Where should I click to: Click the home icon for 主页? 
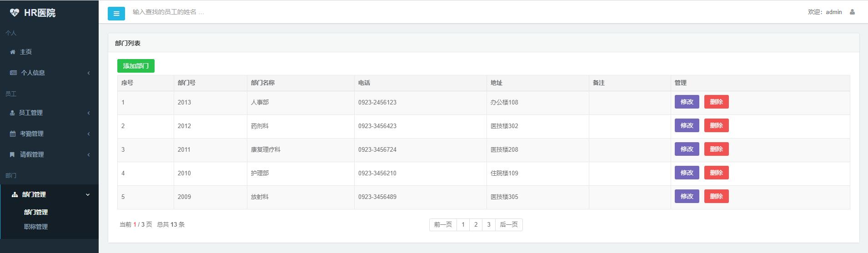click(13, 52)
